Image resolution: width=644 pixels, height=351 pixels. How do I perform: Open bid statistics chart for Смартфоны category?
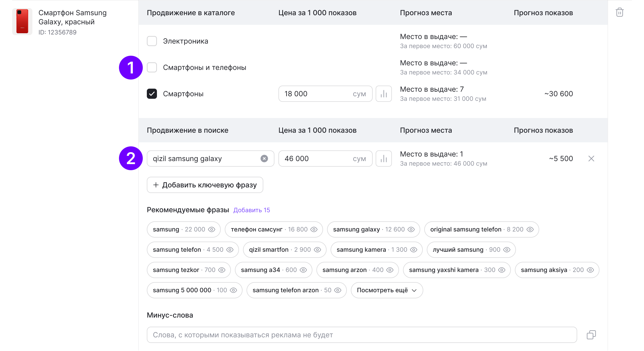click(384, 94)
